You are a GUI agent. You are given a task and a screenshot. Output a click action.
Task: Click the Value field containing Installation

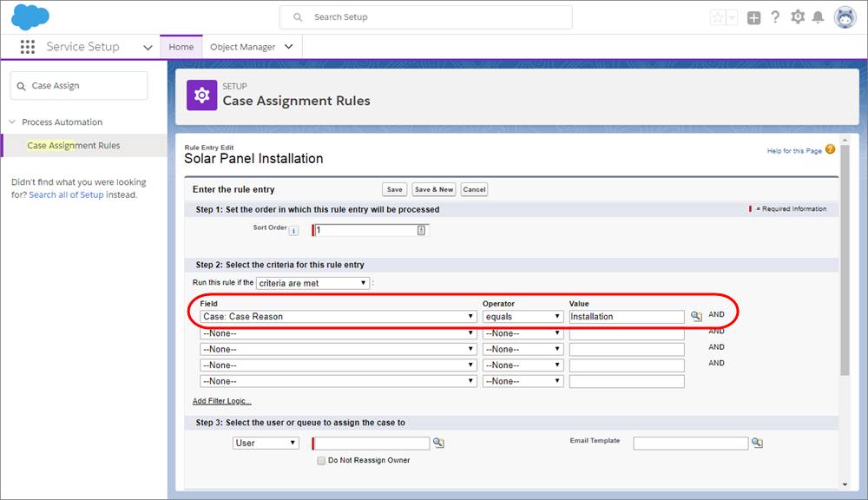[627, 316]
